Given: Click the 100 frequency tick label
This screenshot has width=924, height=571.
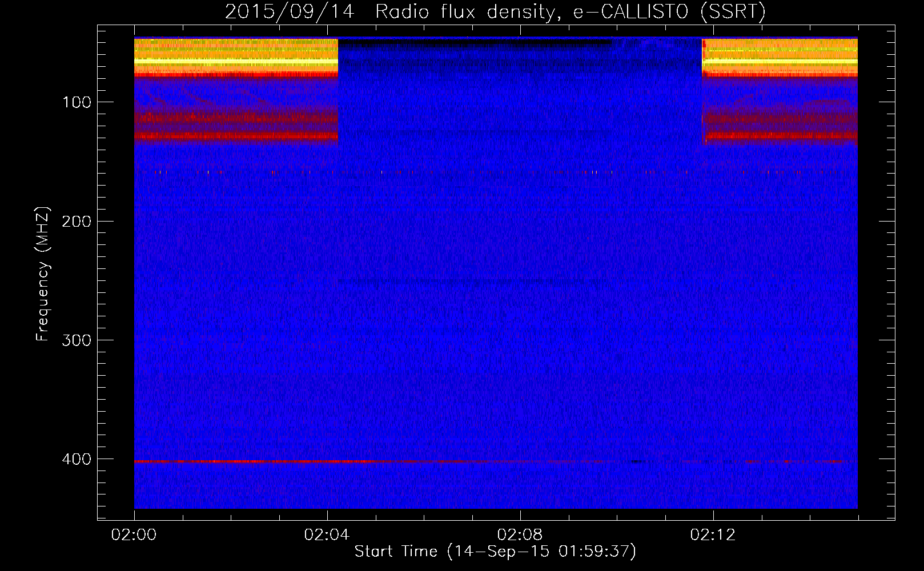Looking at the screenshot, I should [x=77, y=102].
